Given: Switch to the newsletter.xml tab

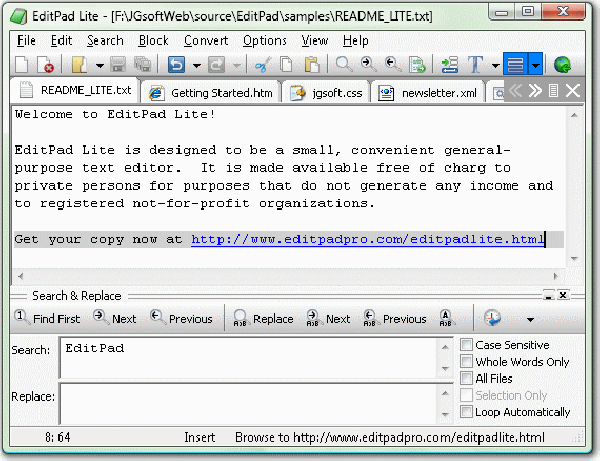Looking at the screenshot, I should click(x=428, y=93).
